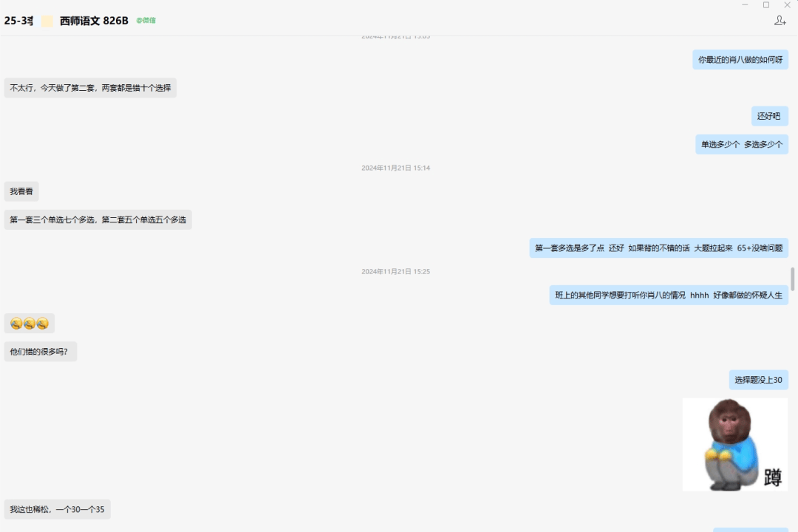Click the message mentioning 65+没啥问题
Screen dimensions: 798x532
tap(658, 248)
